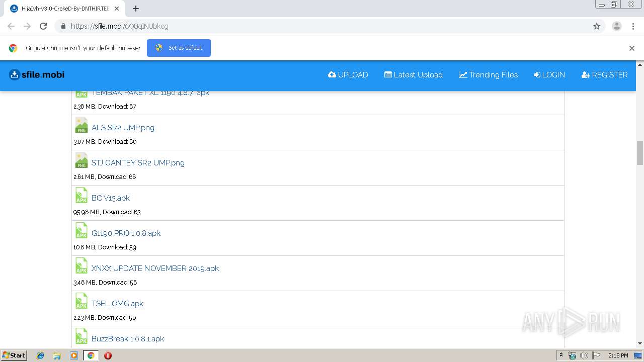Open TEMBAK PAKET XL 1190 apk link
The image size is (644, 362).
(150, 94)
